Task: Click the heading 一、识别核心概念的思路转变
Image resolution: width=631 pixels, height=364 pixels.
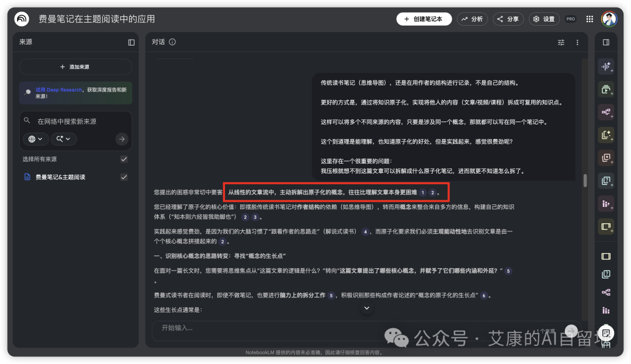Action: coord(220,256)
